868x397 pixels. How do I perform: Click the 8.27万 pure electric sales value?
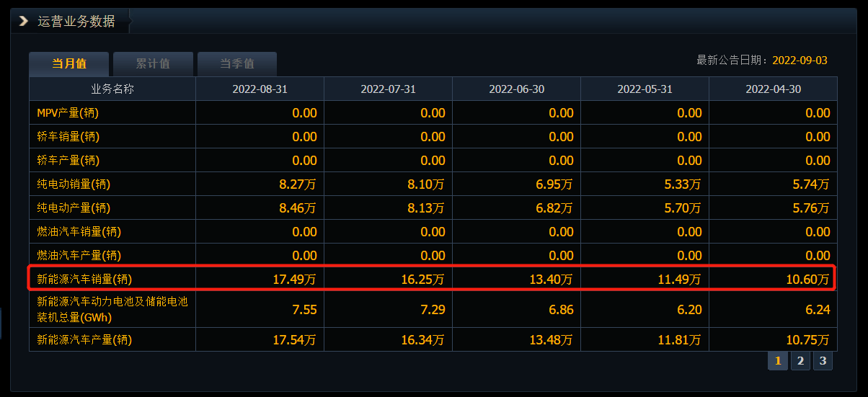(298, 184)
